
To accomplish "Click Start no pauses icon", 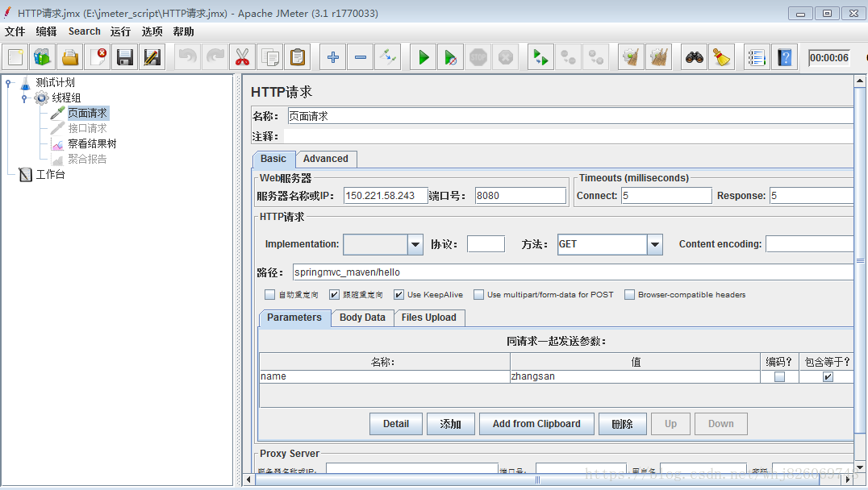I will pos(451,57).
